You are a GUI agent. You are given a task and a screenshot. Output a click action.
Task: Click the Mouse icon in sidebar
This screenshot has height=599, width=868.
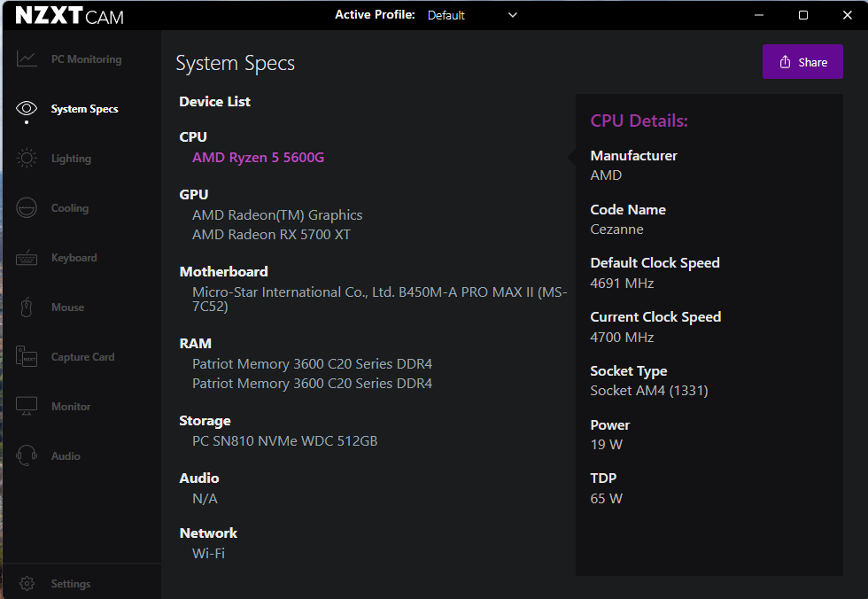[x=27, y=307]
